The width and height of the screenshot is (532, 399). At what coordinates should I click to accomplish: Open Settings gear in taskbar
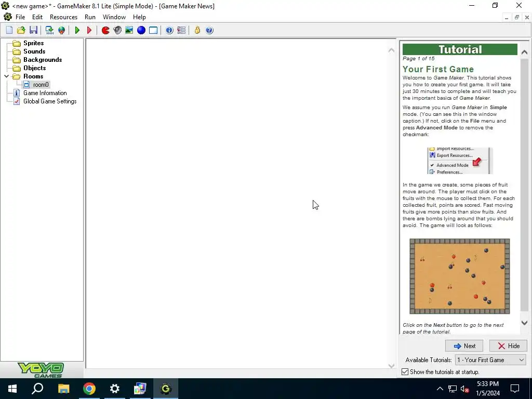(x=115, y=389)
